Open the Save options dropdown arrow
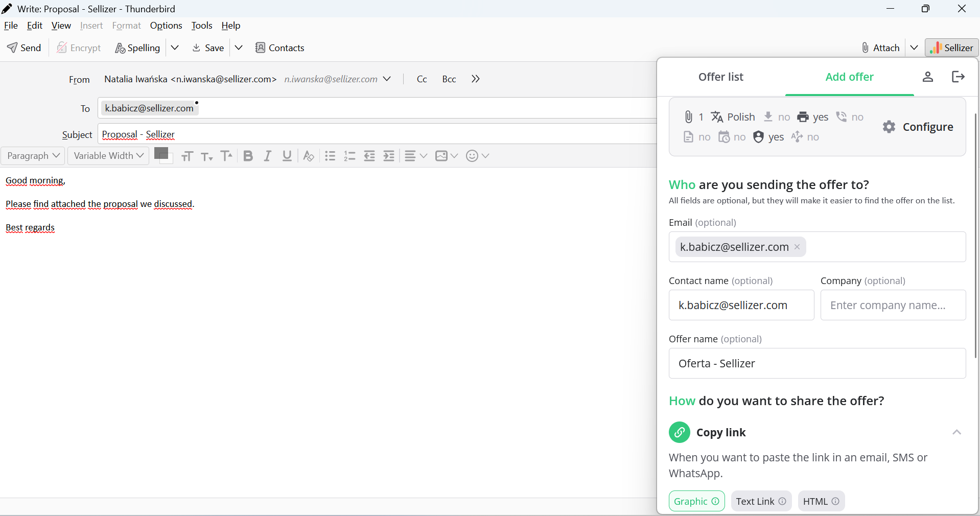The image size is (980, 516). tap(239, 48)
